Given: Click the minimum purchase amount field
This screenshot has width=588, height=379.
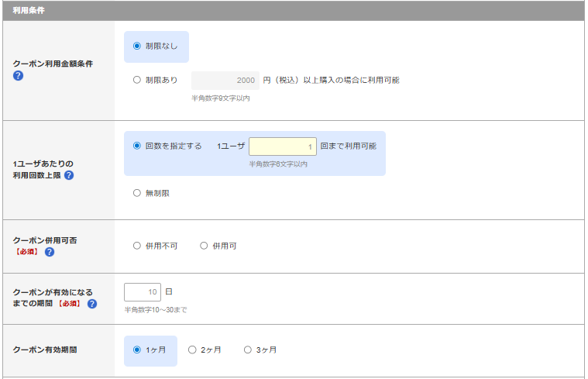Looking at the screenshot, I should (x=225, y=81).
